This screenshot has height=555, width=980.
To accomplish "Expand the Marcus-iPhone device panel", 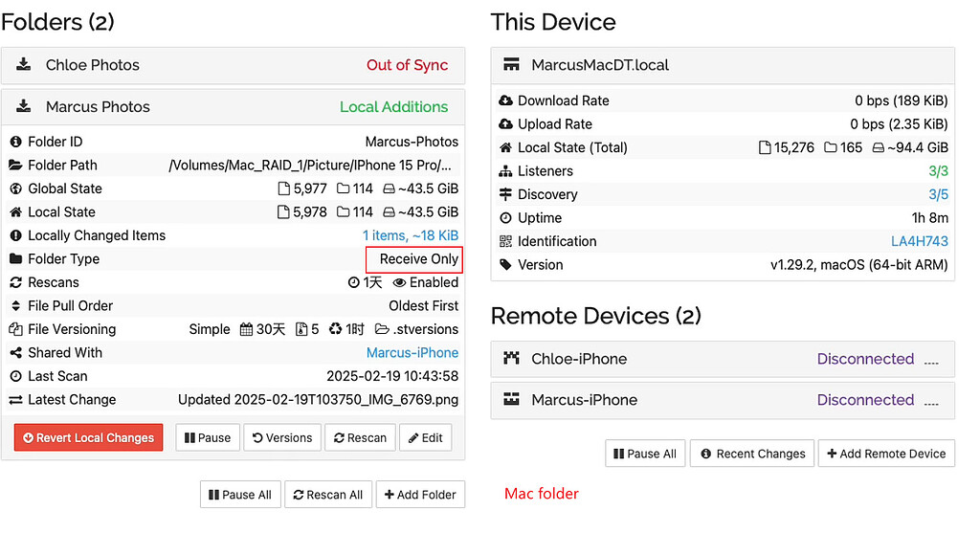I will pos(718,400).
